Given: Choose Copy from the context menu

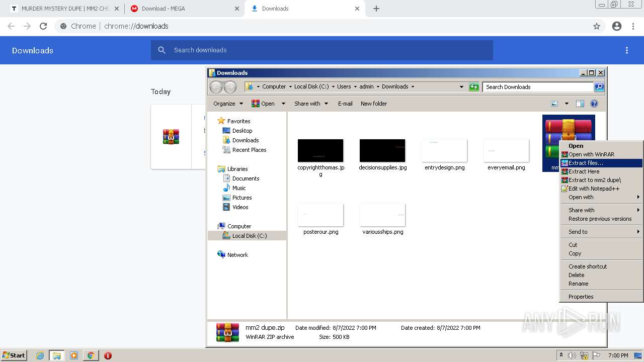Looking at the screenshot, I should (x=601, y=253).
